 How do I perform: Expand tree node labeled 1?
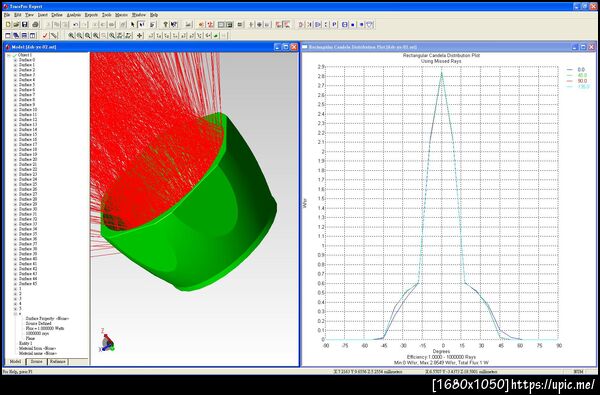(15, 289)
